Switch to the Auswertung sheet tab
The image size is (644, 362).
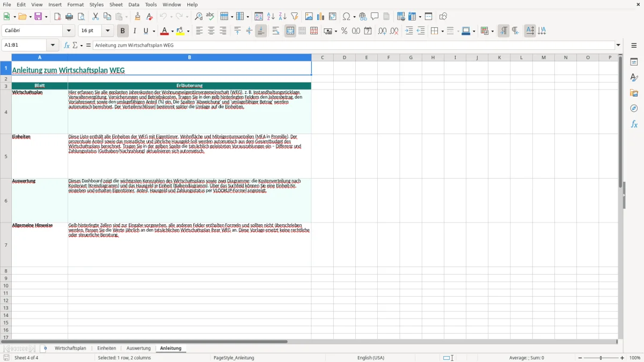point(138,349)
